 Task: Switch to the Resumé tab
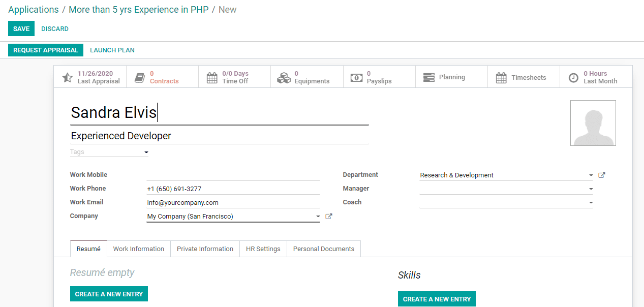click(x=88, y=249)
